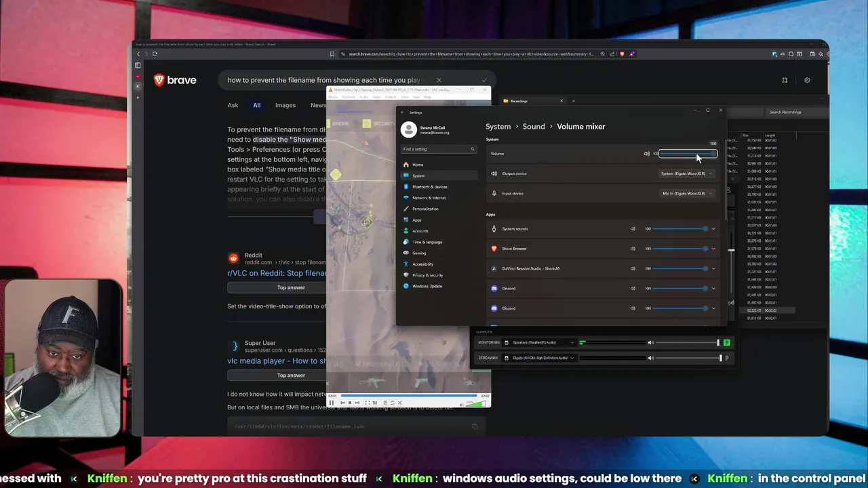868x488 pixels.
Task: Open Privacy & security settings
Action: tap(438, 275)
